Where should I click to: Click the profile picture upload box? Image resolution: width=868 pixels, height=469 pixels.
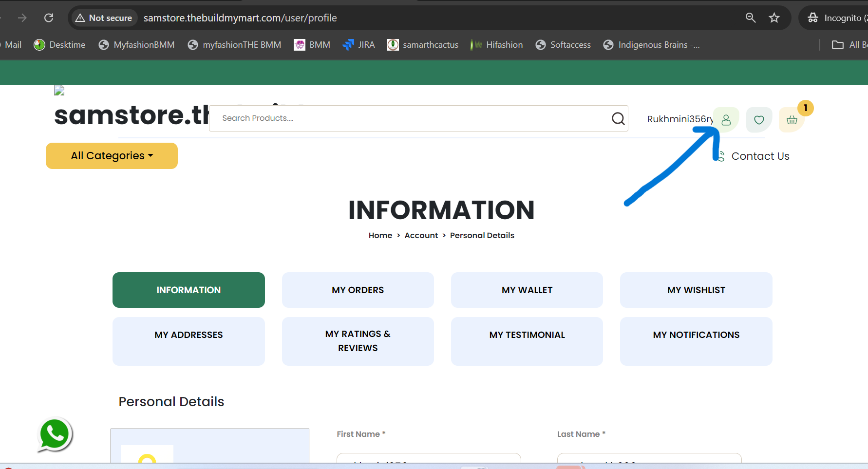(x=210, y=446)
